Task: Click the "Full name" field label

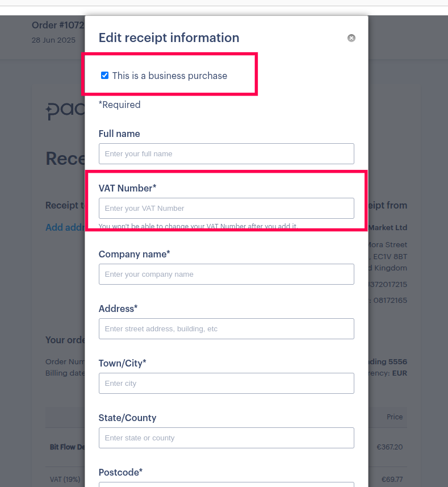Action: (x=119, y=134)
